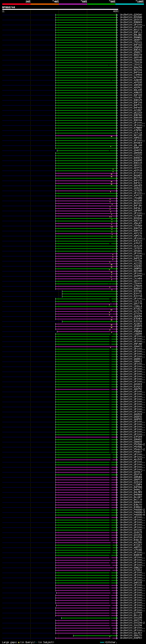Image resolution: width=146 pixels, height=644 pixels.
Task: Select hit label UniRef100_C6TL14
Action: pos(131,133)
